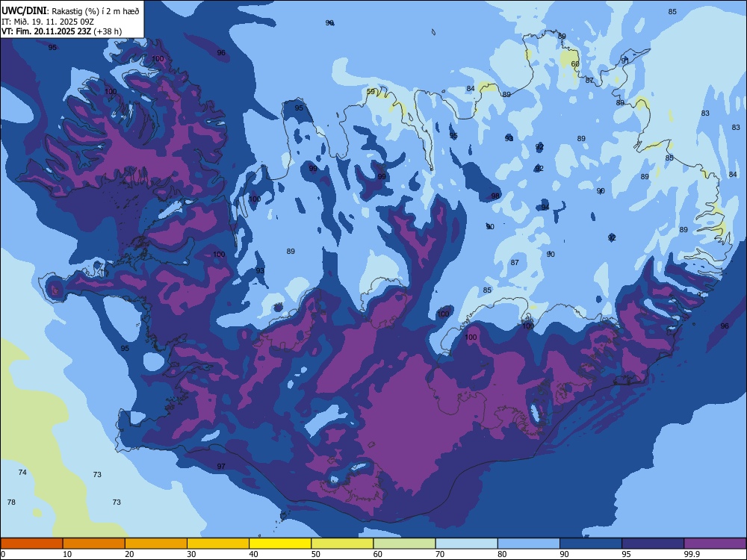
Task: Click the 10–20 orange legend swatch
Action: click(94, 544)
